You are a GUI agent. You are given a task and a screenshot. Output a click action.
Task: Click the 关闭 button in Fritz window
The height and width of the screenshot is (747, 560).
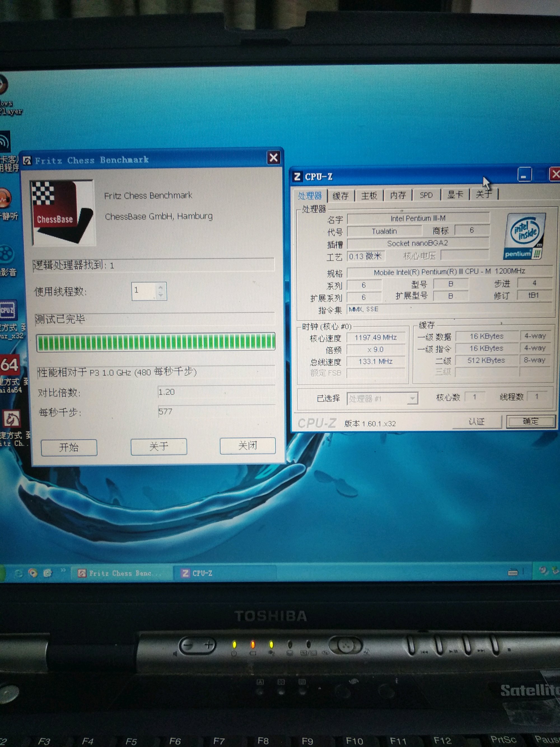(248, 446)
